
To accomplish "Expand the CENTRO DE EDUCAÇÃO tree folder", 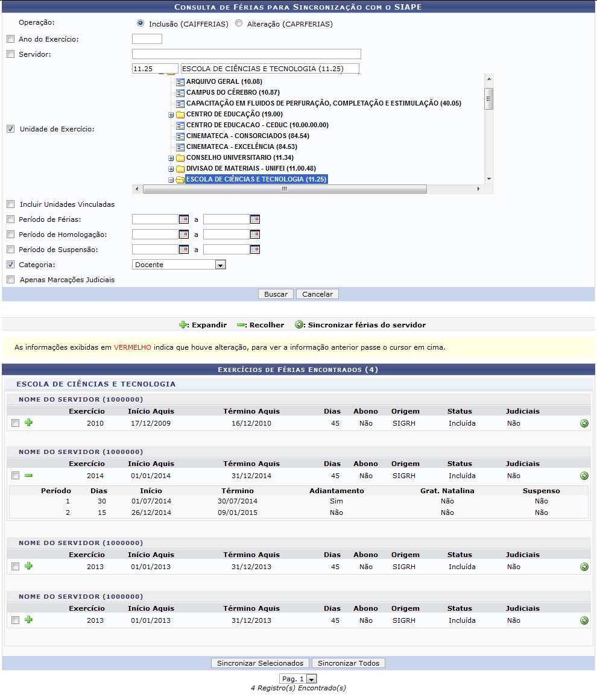I will point(171,115).
